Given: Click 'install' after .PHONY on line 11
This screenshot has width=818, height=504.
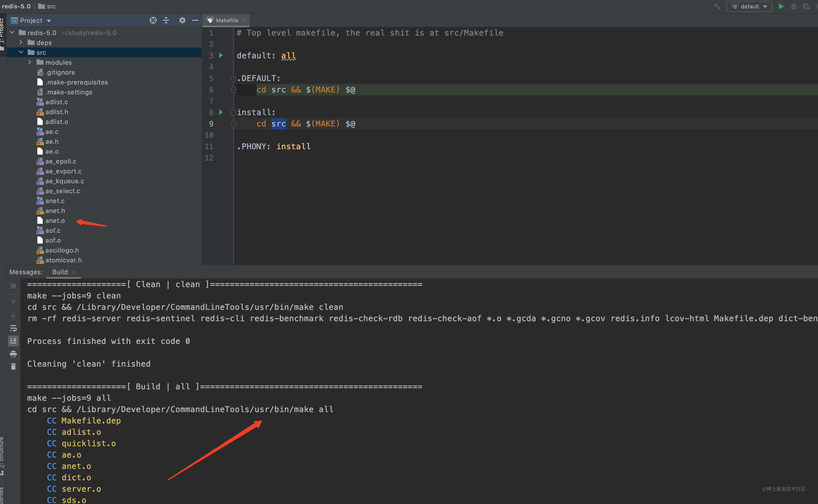Looking at the screenshot, I should pyautogui.click(x=293, y=147).
